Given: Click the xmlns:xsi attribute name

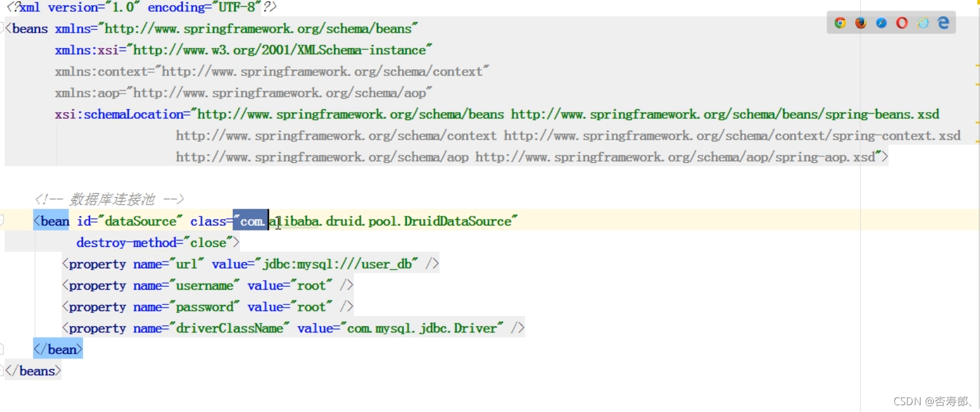Looking at the screenshot, I should (87, 50).
